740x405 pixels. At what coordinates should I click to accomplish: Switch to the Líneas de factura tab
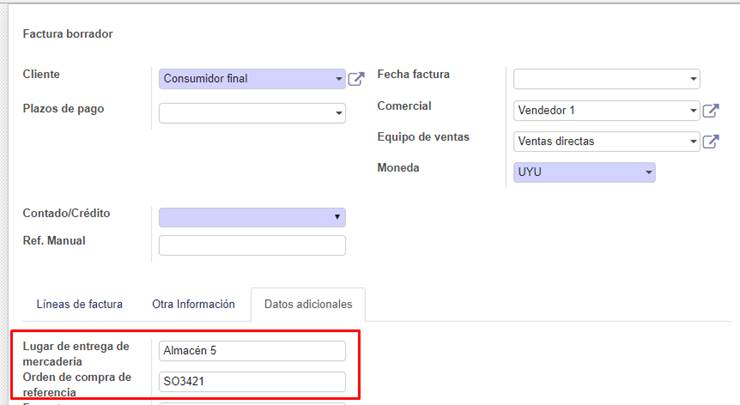(x=79, y=304)
